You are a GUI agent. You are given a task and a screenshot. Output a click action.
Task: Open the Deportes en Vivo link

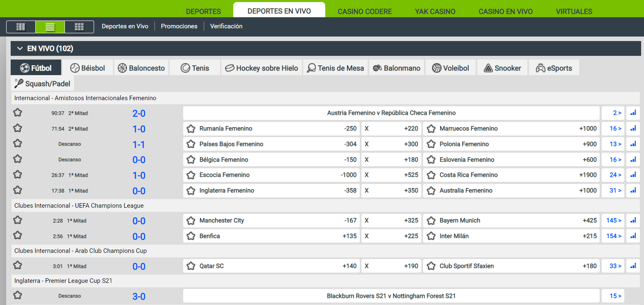point(125,26)
